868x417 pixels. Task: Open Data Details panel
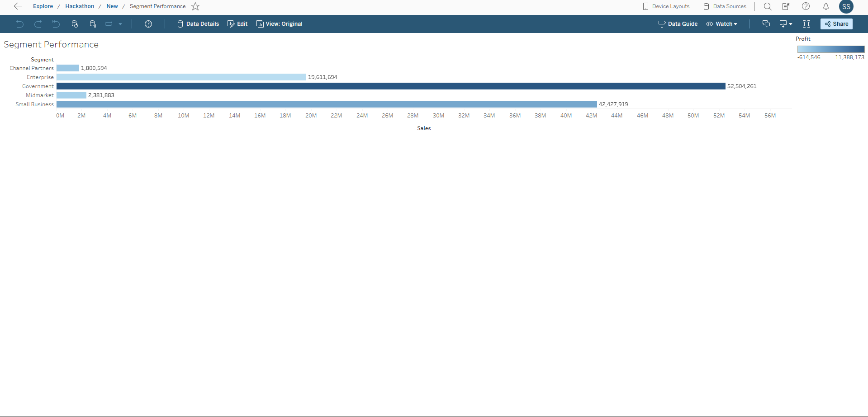pos(198,24)
